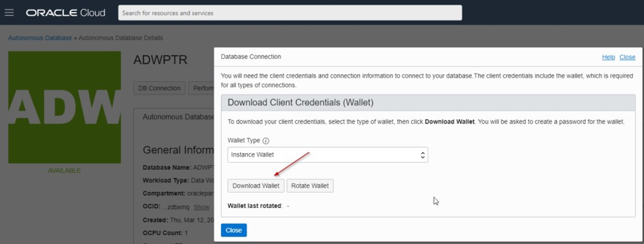Click the Help link in the dialog
Image resolution: width=644 pixels, height=244 pixels.
point(608,57)
